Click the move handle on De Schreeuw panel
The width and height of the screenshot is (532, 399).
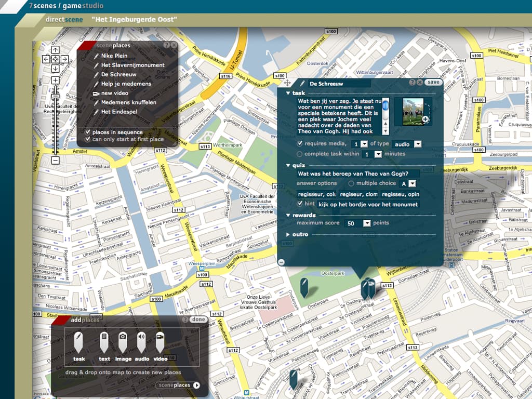tap(287, 83)
